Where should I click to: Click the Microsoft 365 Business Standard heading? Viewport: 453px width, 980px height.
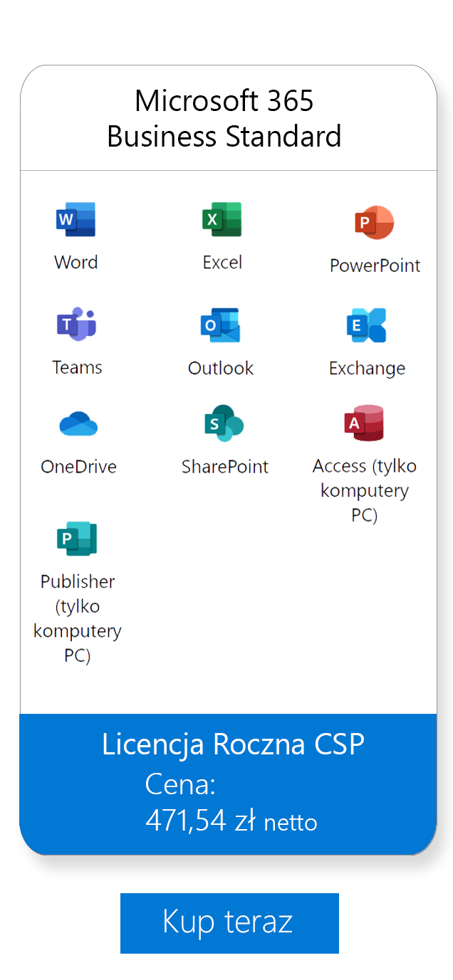pyautogui.click(x=224, y=118)
